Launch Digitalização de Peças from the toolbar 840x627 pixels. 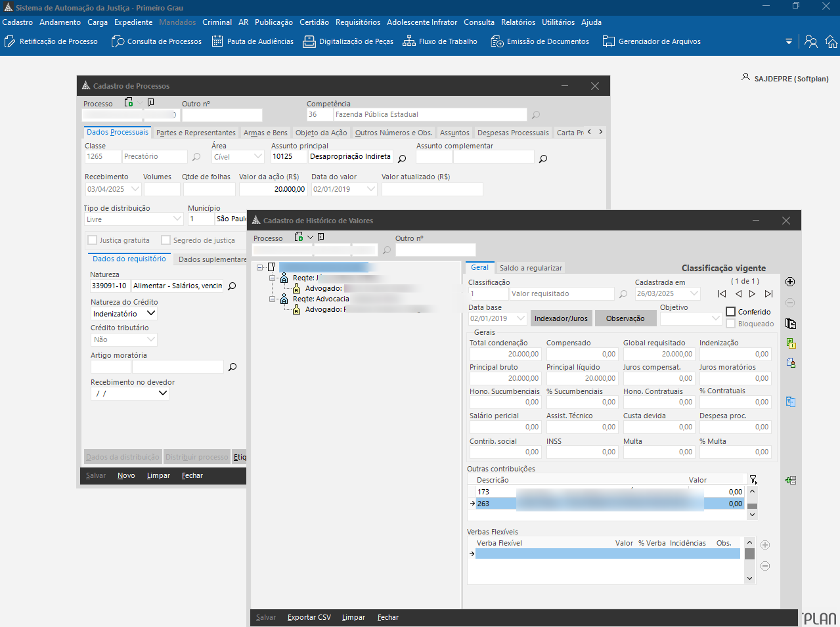(347, 41)
